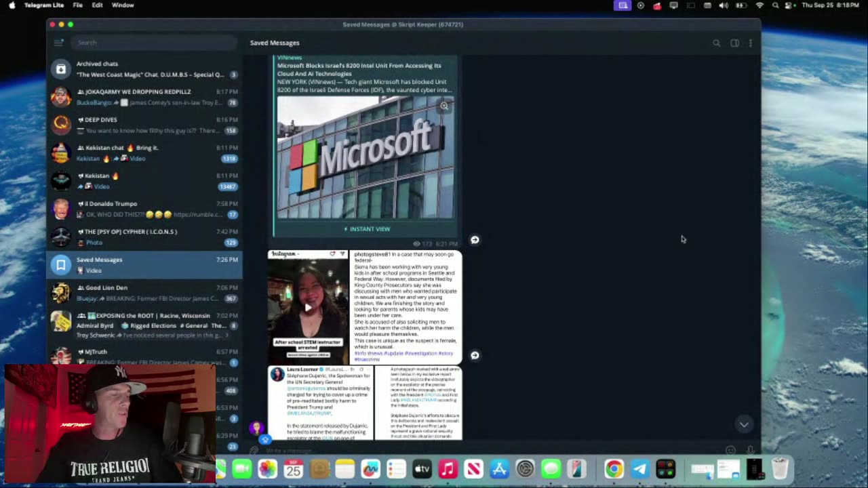Open the FaceTime app in the Dock
868x488 pixels.
click(x=241, y=469)
